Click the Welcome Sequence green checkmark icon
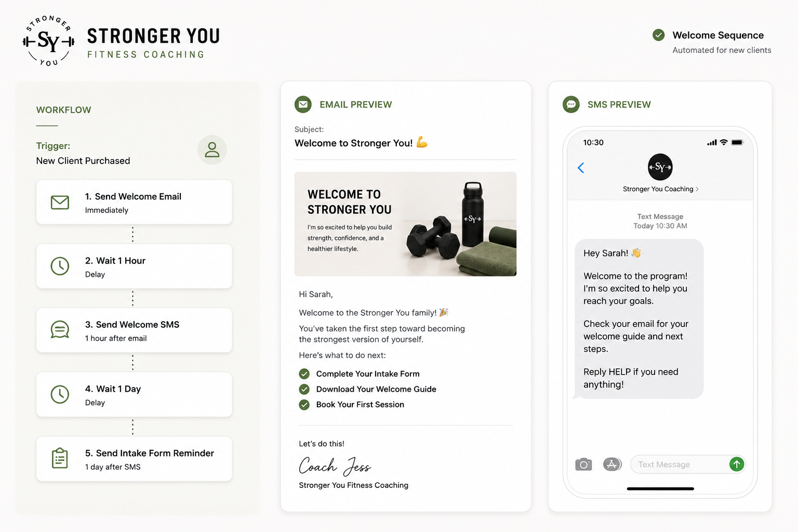This screenshot has height=532, width=798. [658, 35]
